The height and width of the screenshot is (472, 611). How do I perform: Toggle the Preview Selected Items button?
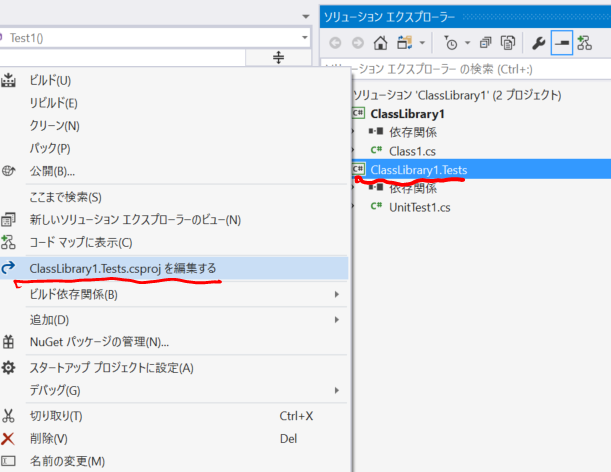pos(562,43)
